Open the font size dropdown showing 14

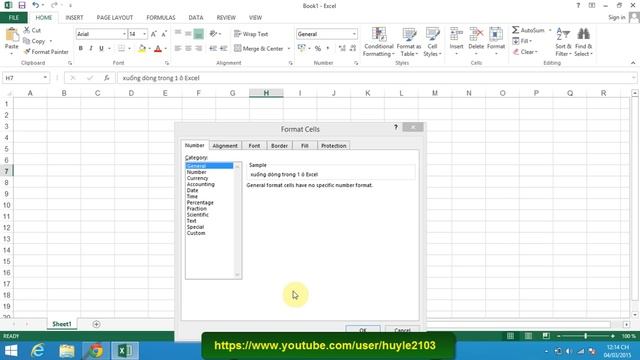[x=144, y=34]
